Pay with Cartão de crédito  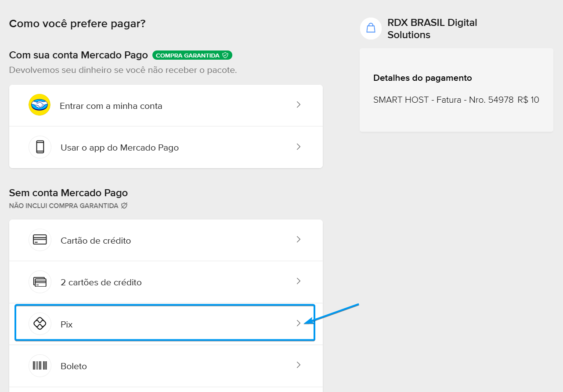(x=166, y=240)
